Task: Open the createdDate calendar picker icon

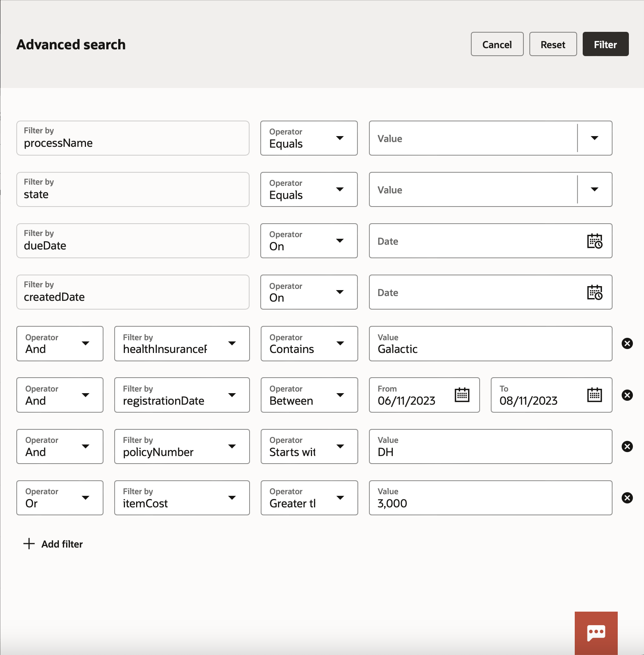Action: click(x=595, y=292)
